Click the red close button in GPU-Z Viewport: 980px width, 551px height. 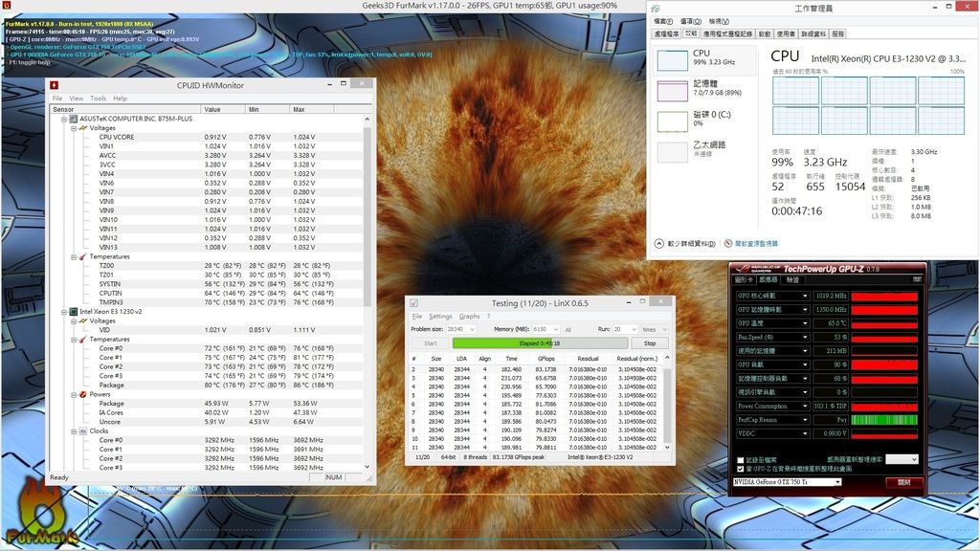point(903,482)
